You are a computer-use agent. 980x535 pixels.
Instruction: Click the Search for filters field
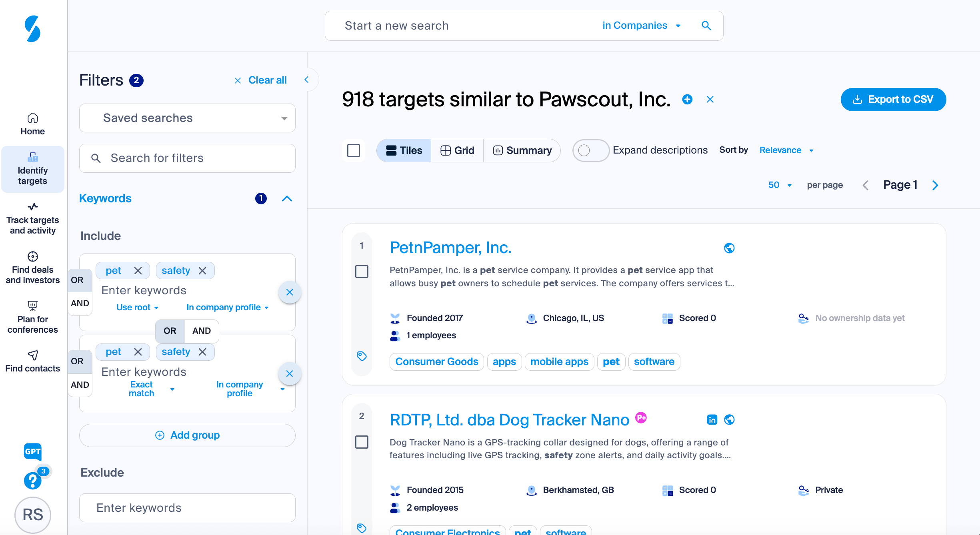point(187,158)
